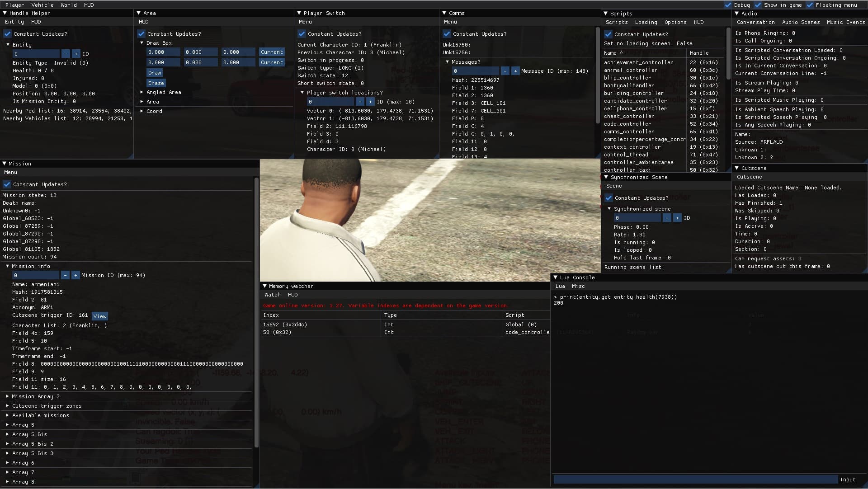Screen dimensions: 868x489
Task: Decrement the Player switch location ID
Action: coord(360,102)
